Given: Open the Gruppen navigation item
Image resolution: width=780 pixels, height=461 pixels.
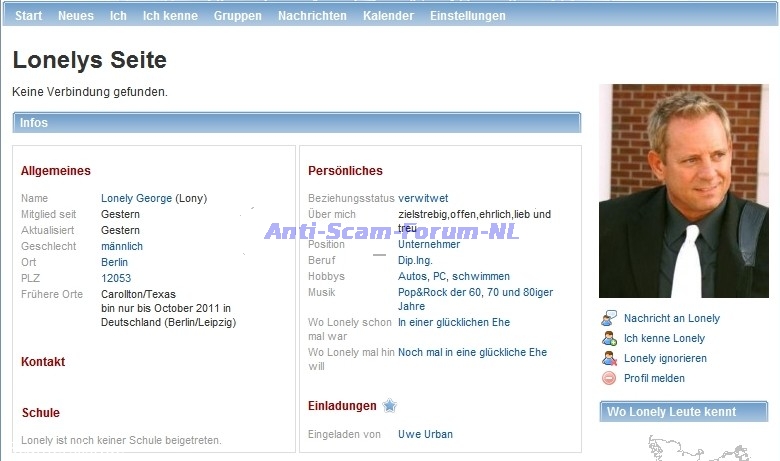Looking at the screenshot, I should 237,16.
